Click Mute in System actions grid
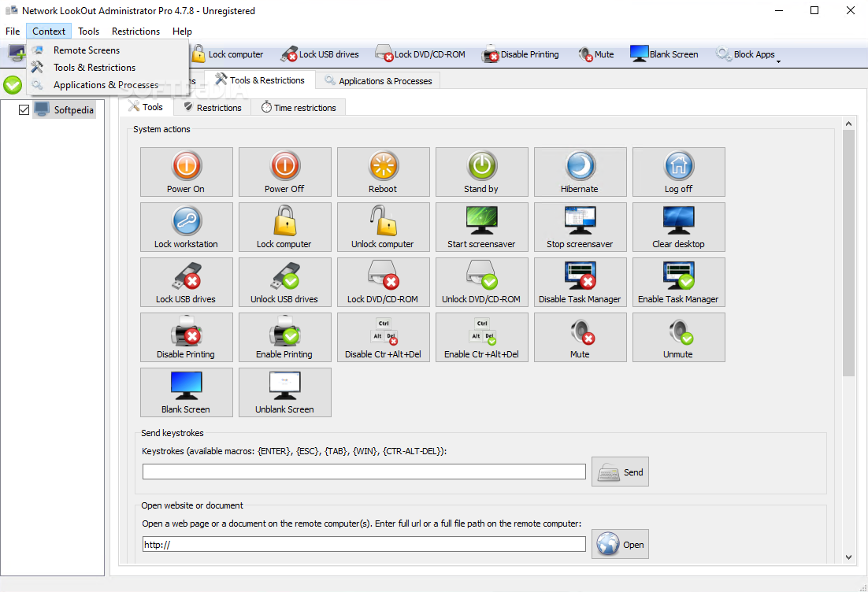 (x=581, y=338)
